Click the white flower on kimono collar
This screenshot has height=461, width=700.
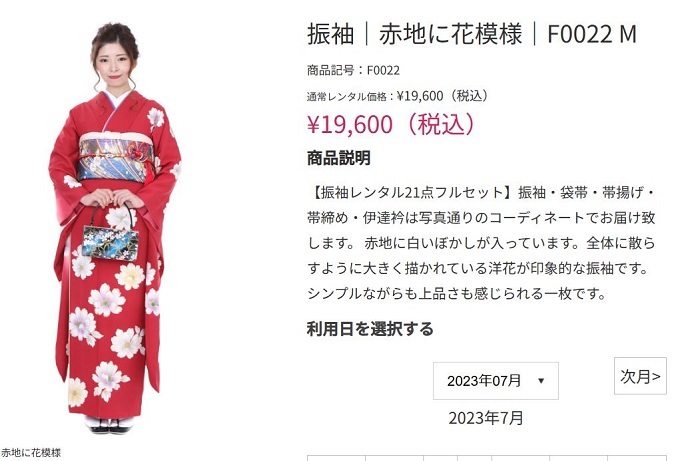pyautogui.click(x=156, y=117)
